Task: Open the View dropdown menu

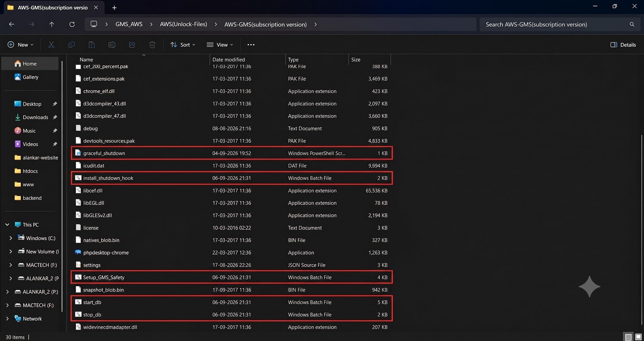Action: [220, 45]
